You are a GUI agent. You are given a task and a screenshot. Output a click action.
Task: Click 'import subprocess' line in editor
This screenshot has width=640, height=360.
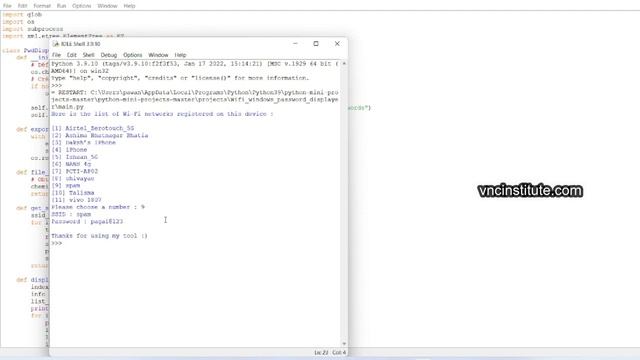coord(33,29)
